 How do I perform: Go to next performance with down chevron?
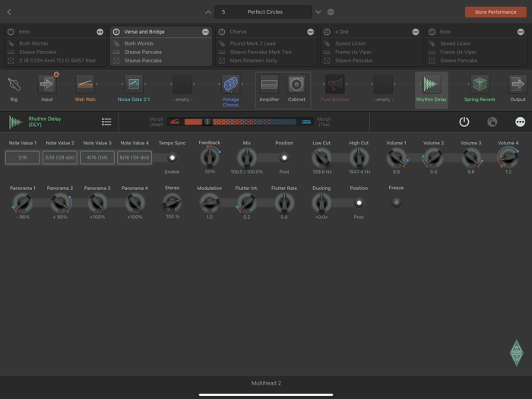pyautogui.click(x=318, y=12)
